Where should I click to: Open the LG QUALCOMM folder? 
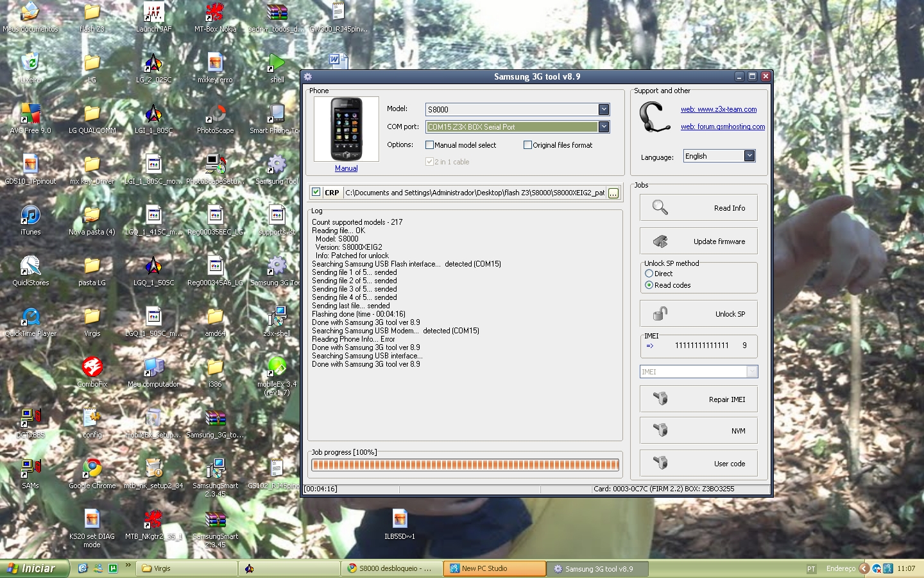click(x=92, y=119)
